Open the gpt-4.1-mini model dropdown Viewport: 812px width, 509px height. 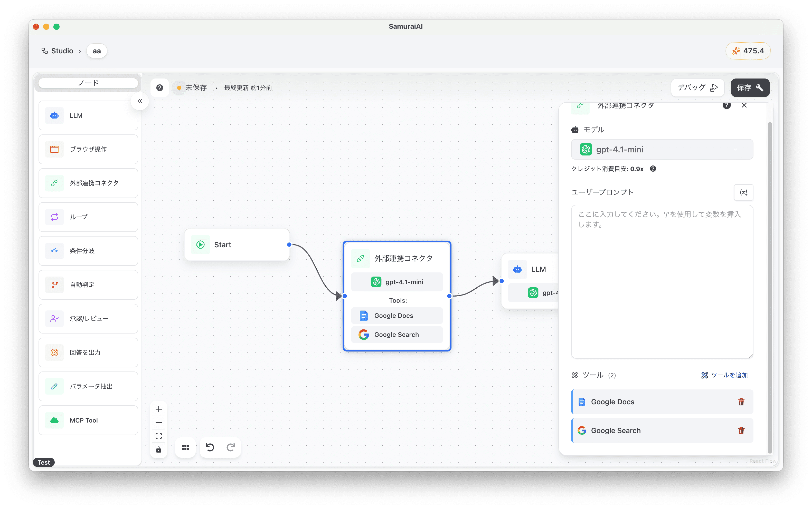coord(662,150)
